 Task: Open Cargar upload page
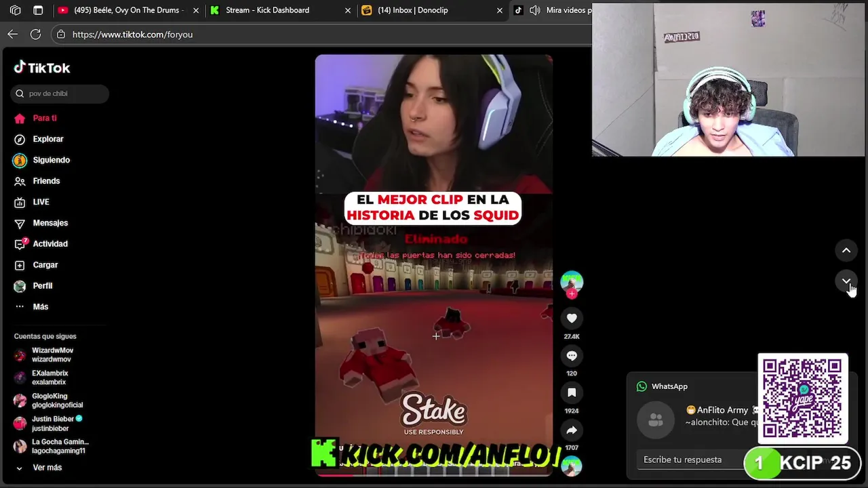coord(45,265)
